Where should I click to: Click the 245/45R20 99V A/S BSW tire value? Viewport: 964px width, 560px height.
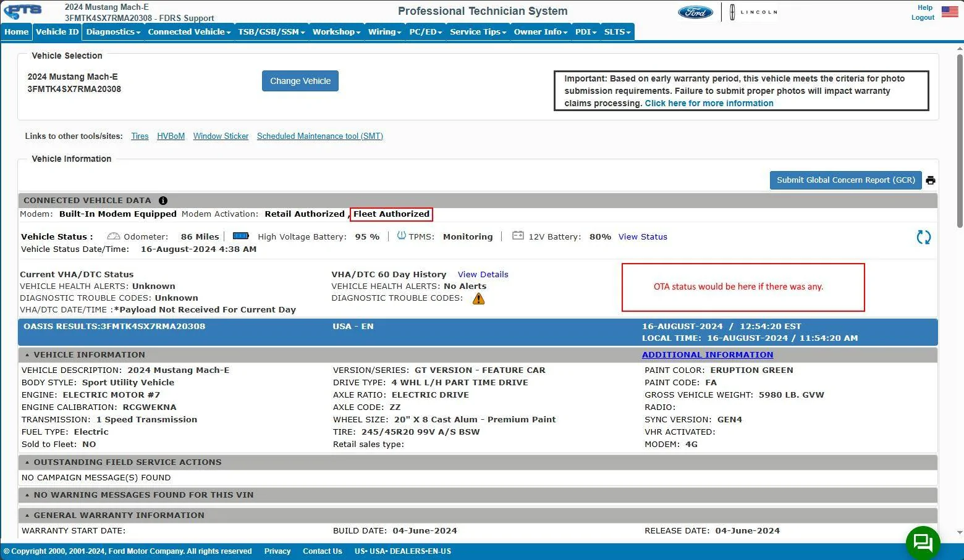pos(421,432)
